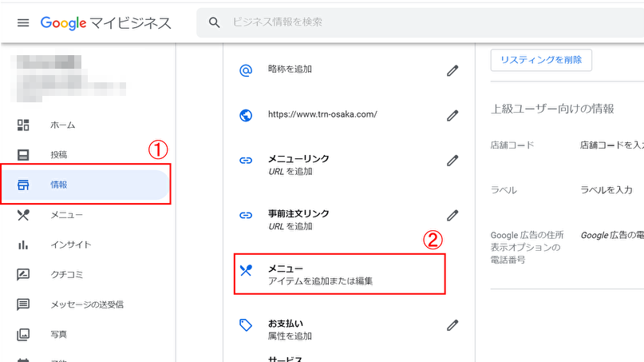Click Google 広告の住所表示オプションの電話番号 label
This screenshot has height=362, width=644.
tap(527, 247)
